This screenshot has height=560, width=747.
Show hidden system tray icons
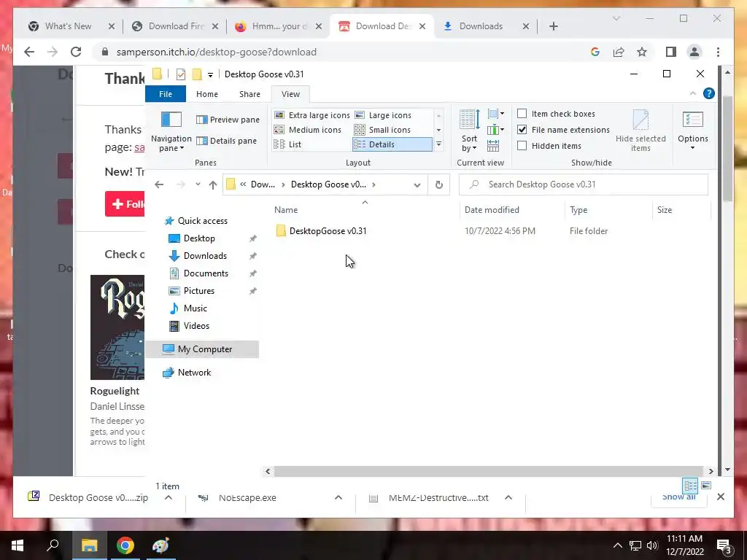tap(617, 545)
